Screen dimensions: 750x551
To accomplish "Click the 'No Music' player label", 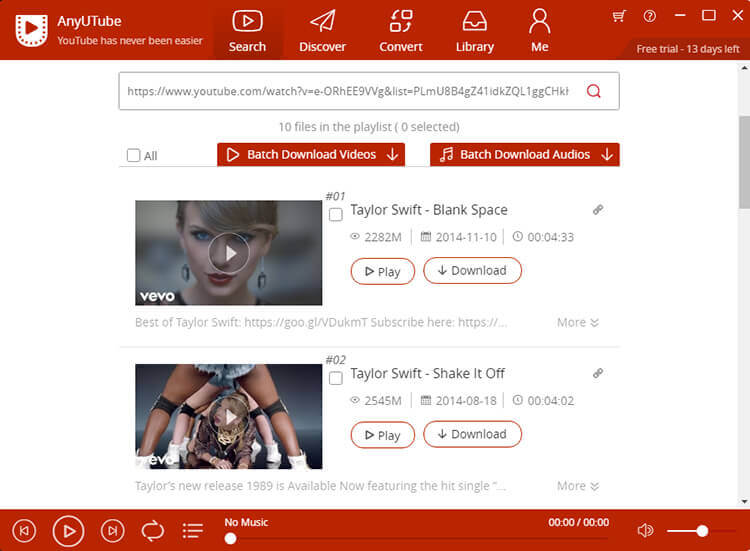I will pos(246,522).
